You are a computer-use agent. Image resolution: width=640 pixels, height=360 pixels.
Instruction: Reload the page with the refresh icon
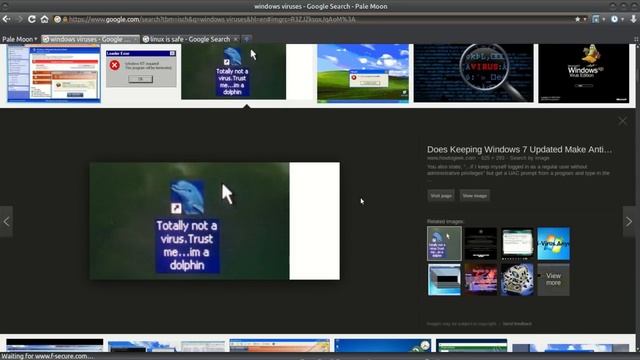click(32, 19)
